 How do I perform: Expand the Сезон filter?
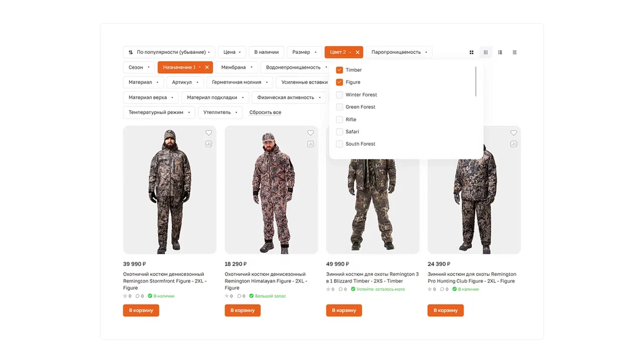[139, 67]
